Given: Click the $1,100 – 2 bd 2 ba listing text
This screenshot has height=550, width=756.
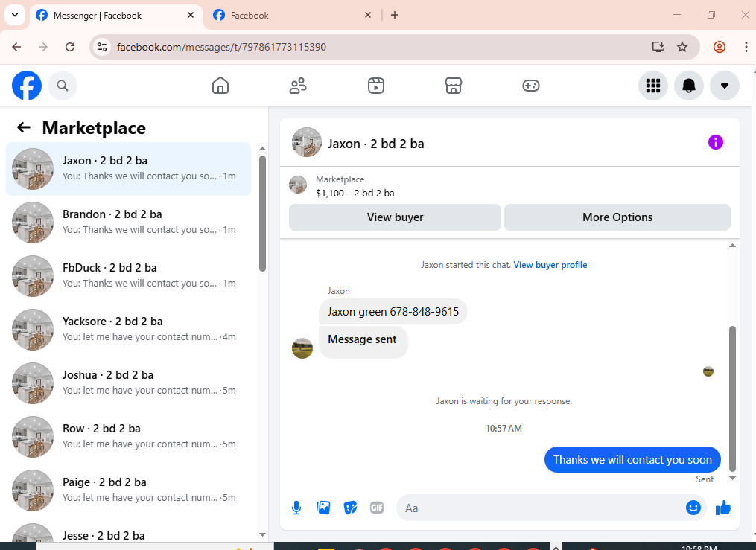Looking at the screenshot, I should pos(355,193).
